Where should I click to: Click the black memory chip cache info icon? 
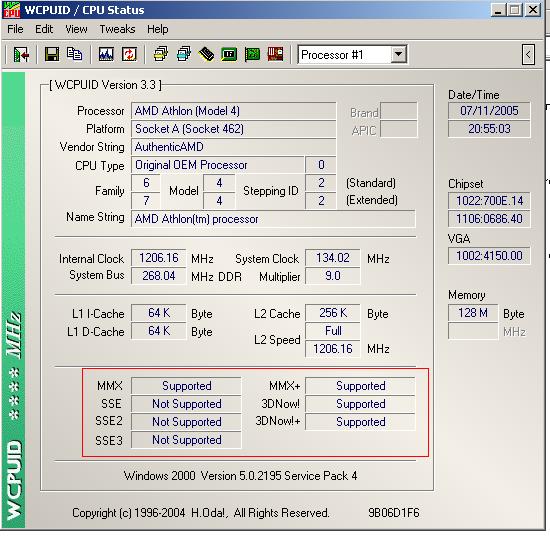click(206, 54)
